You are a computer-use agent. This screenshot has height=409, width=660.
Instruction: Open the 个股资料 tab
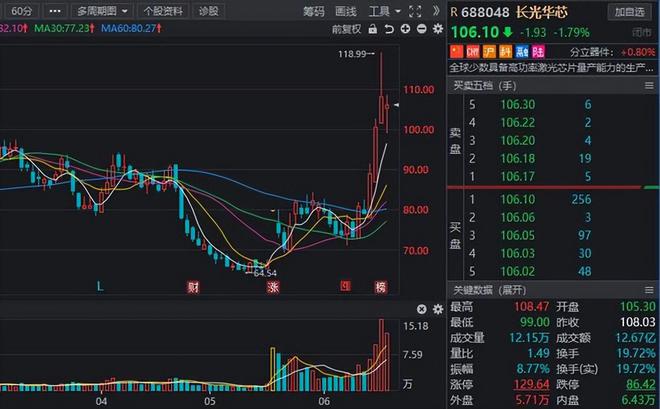(x=163, y=11)
